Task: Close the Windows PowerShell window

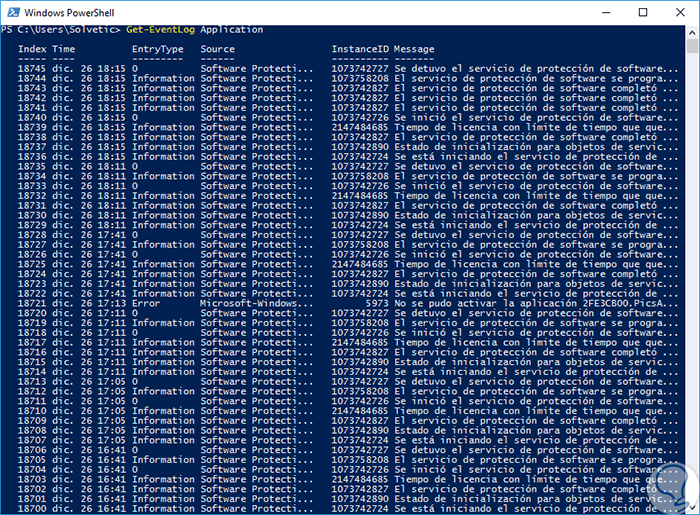Action: click(x=680, y=12)
